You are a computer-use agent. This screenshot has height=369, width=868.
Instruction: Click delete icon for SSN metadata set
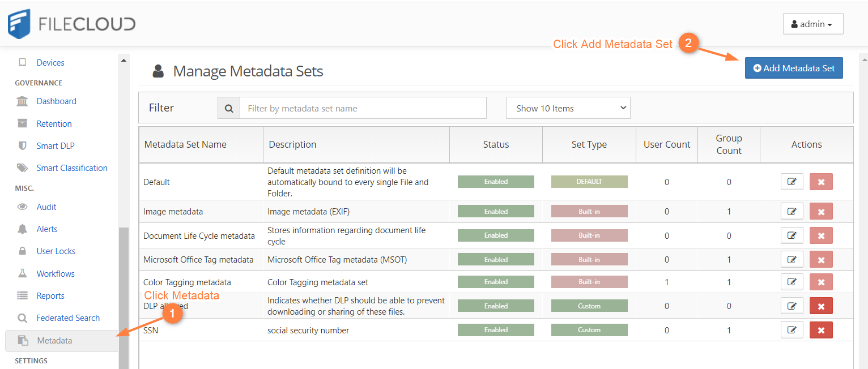pyautogui.click(x=821, y=330)
